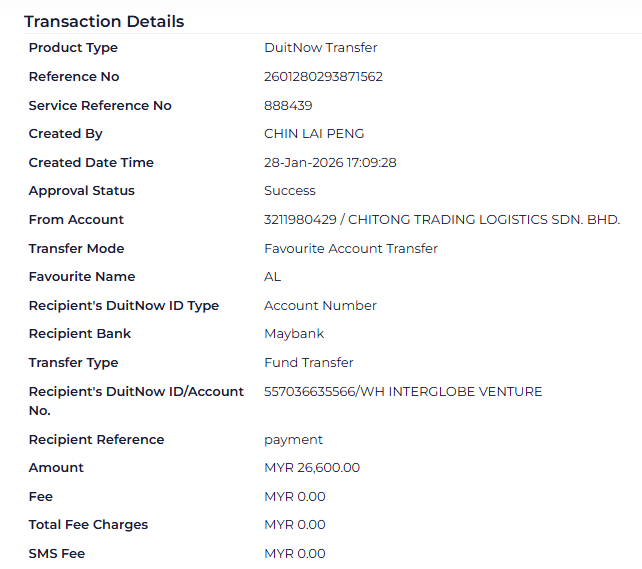Viewport: 642px width, 569px height.
Task: Select the DuitNow Transfer product type value
Action: (320, 48)
